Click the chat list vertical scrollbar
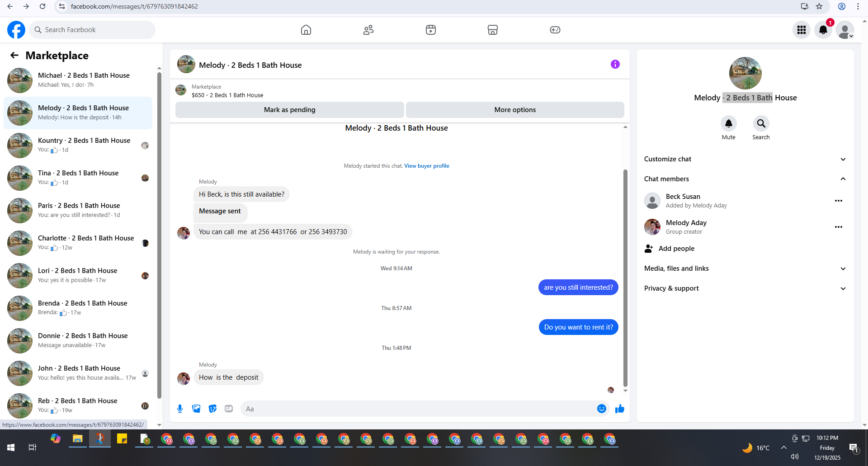 click(159, 235)
